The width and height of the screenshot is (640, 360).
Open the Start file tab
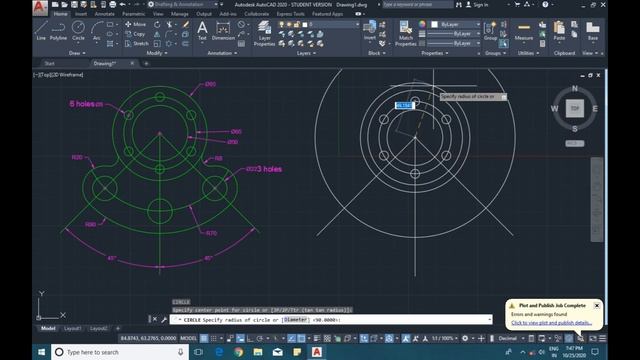[49, 63]
